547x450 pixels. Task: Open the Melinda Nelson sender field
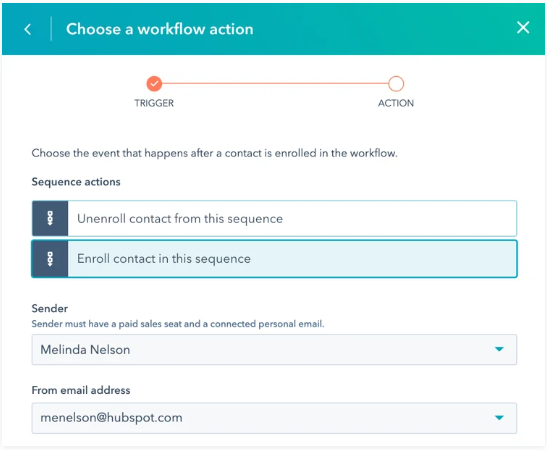click(274, 350)
